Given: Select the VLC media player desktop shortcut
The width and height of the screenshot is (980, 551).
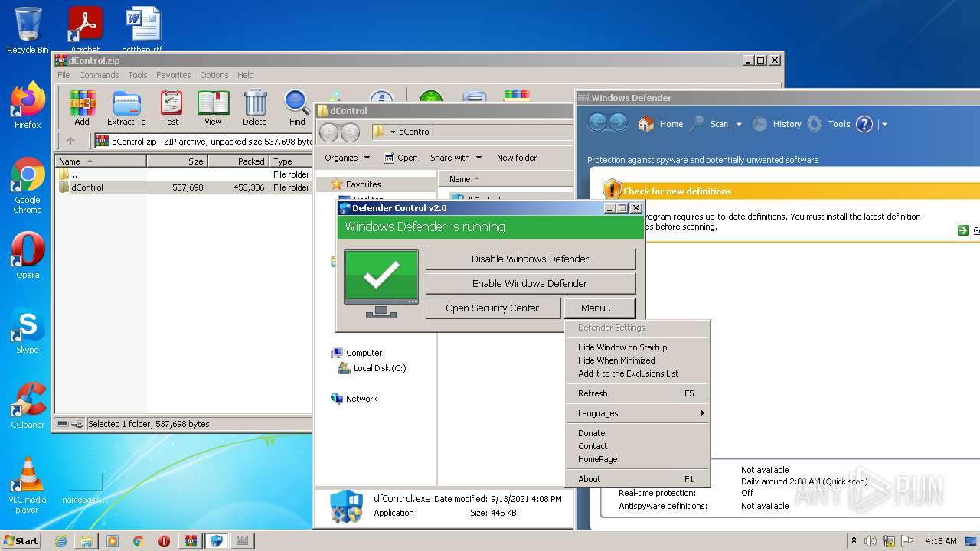Looking at the screenshot, I should pyautogui.click(x=28, y=486).
